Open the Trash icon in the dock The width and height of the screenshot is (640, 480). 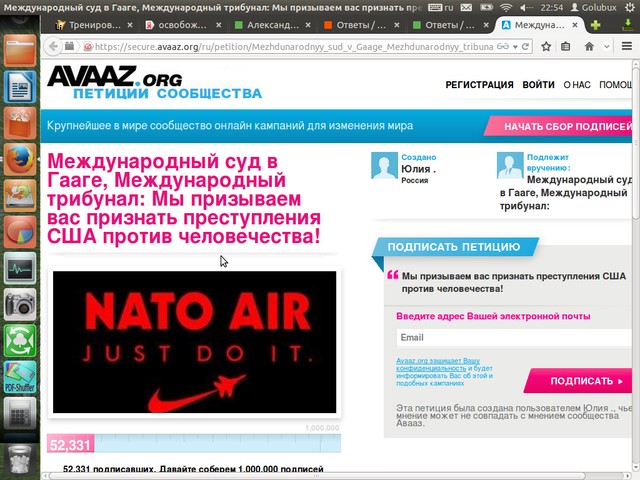[20, 459]
